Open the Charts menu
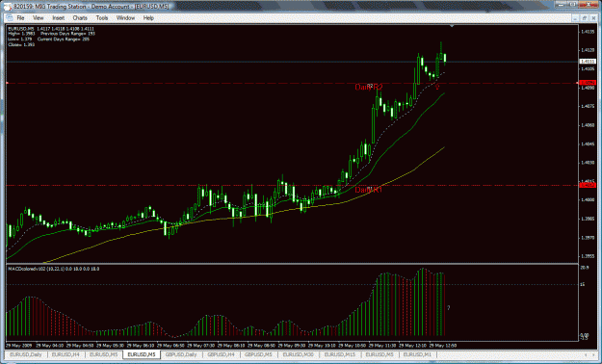Image resolution: width=602 pixels, height=364 pixels. coord(80,18)
